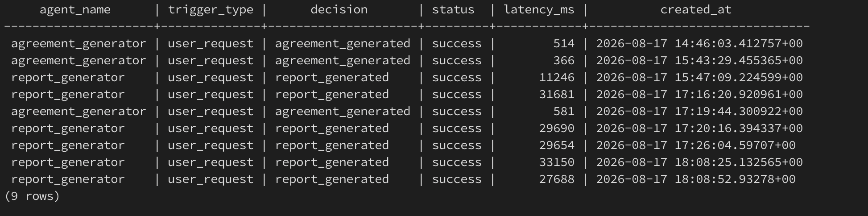The width and height of the screenshot is (868, 216).
Task: Click latency value 29654
Action: click(x=557, y=145)
